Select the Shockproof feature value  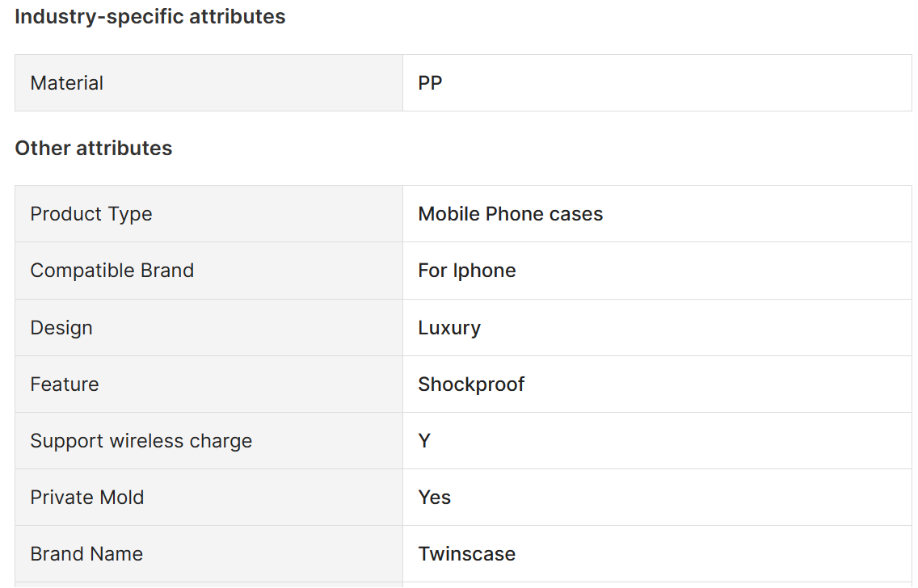click(x=471, y=384)
